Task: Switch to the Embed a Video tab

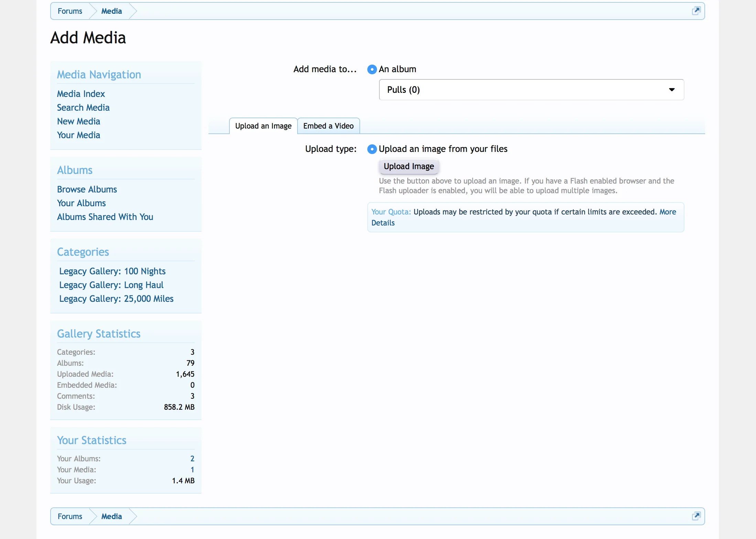Action: tap(328, 126)
